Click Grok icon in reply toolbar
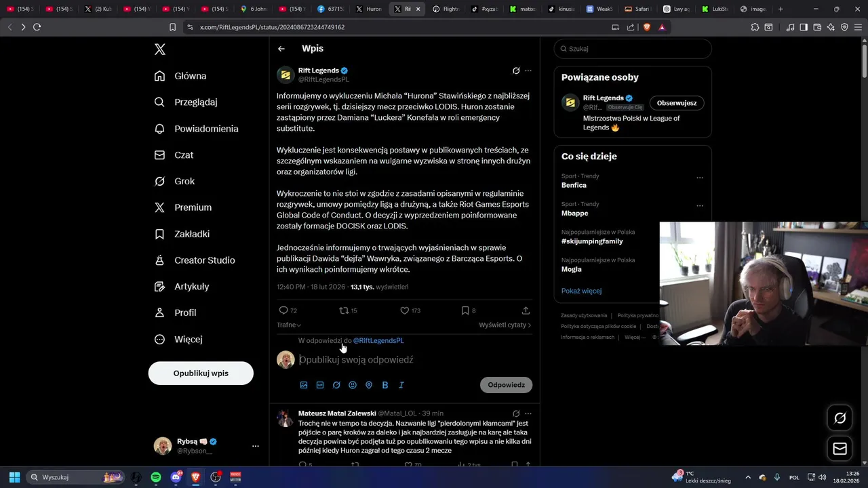The image size is (868, 488). pos(336,385)
